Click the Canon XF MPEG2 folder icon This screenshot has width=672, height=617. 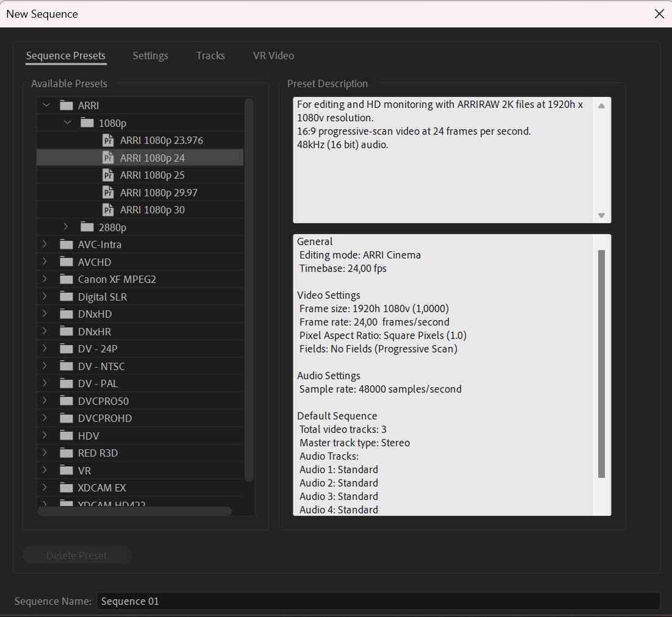(x=66, y=279)
